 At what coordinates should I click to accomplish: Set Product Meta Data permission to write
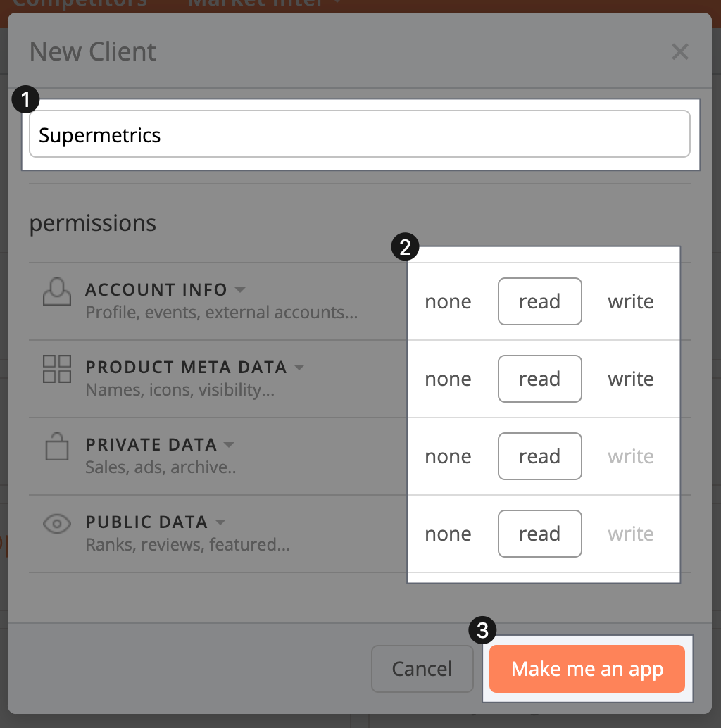pyautogui.click(x=630, y=379)
